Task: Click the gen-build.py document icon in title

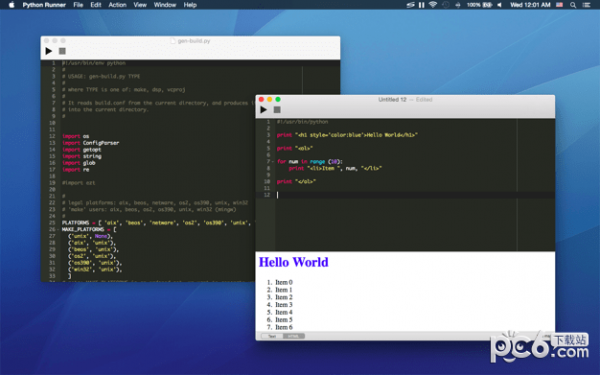Action: [x=173, y=41]
